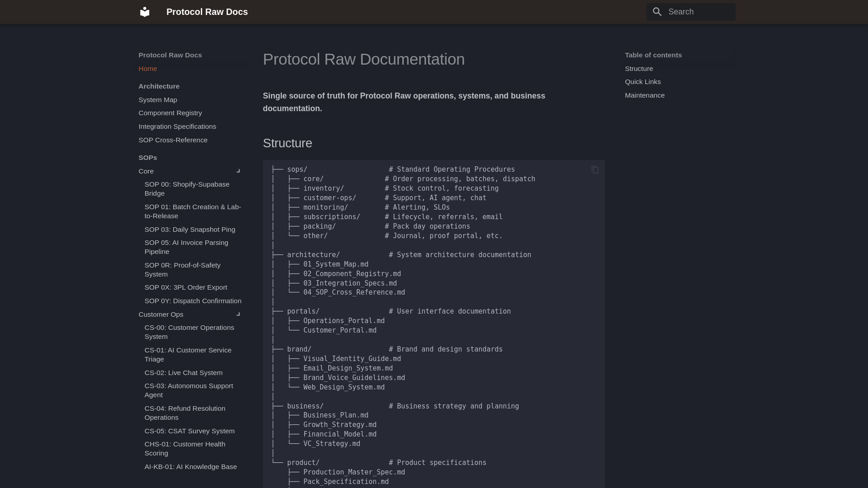Click the Production_Master_Spec.md line
The height and width of the screenshot is (488, 868).
pos(354,472)
